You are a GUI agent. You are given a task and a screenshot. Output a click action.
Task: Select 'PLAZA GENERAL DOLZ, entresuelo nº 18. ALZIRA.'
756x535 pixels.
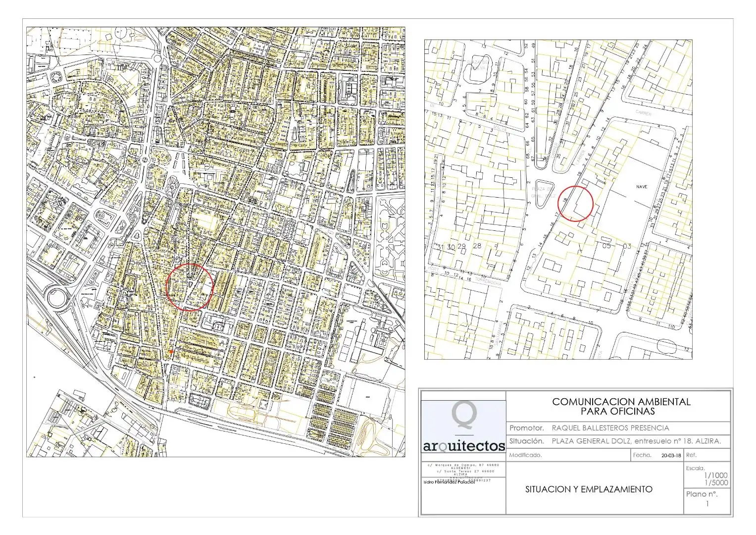click(x=636, y=441)
